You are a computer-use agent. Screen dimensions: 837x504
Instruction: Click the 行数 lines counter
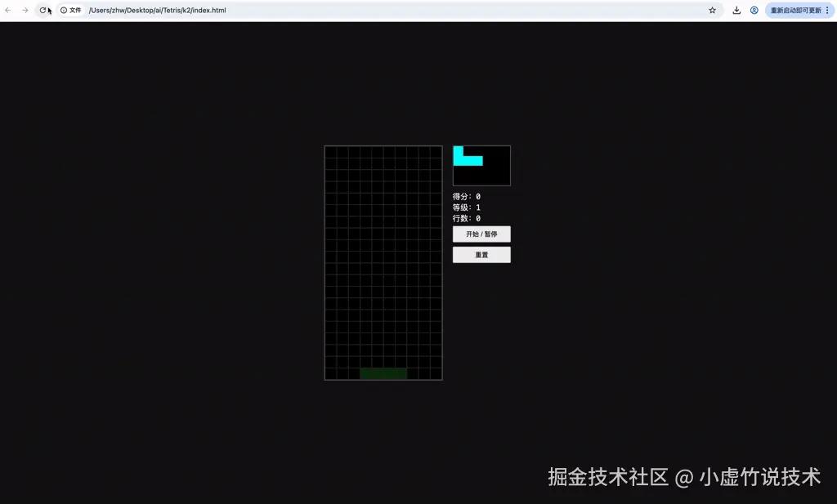click(x=478, y=218)
